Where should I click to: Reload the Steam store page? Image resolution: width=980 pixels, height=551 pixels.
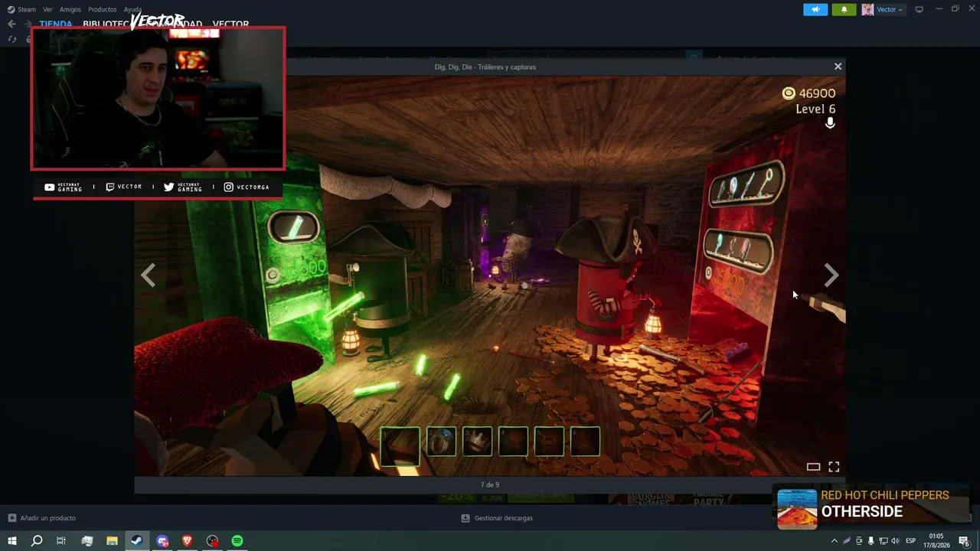[12, 39]
